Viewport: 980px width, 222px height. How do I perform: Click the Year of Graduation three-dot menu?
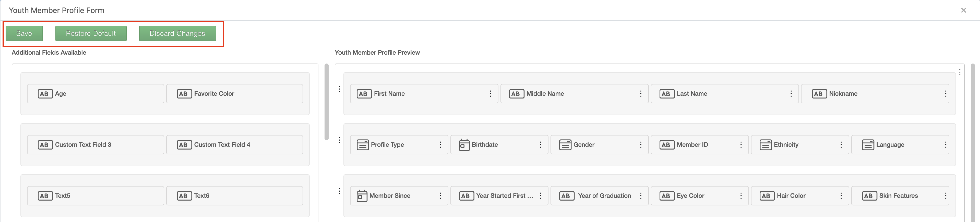pyautogui.click(x=641, y=195)
